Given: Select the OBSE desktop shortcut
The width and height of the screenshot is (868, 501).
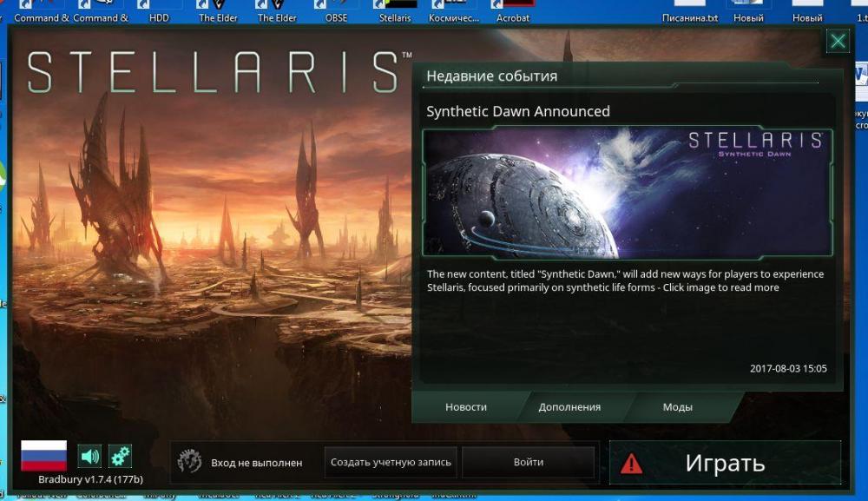Looking at the screenshot, I should [x=336, y=12].
